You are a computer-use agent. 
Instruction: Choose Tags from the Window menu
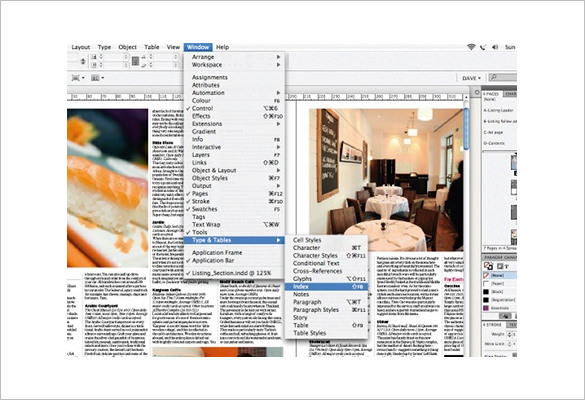pos(234,217)
